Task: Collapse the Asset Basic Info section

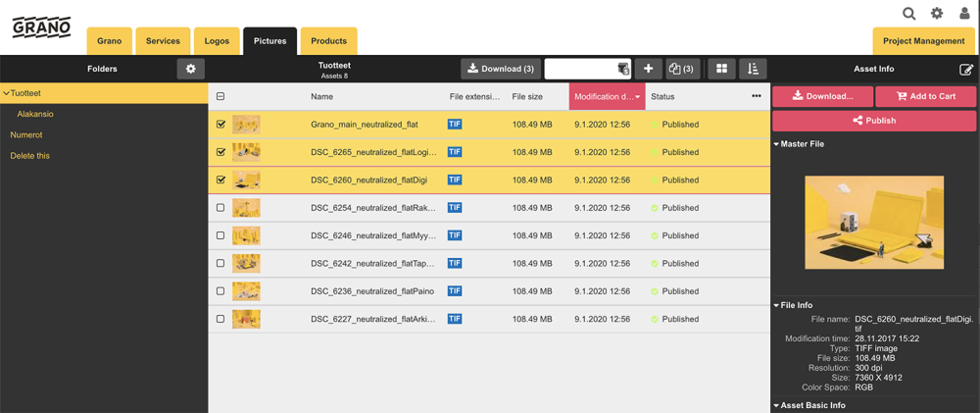Action: pos(776,405)
